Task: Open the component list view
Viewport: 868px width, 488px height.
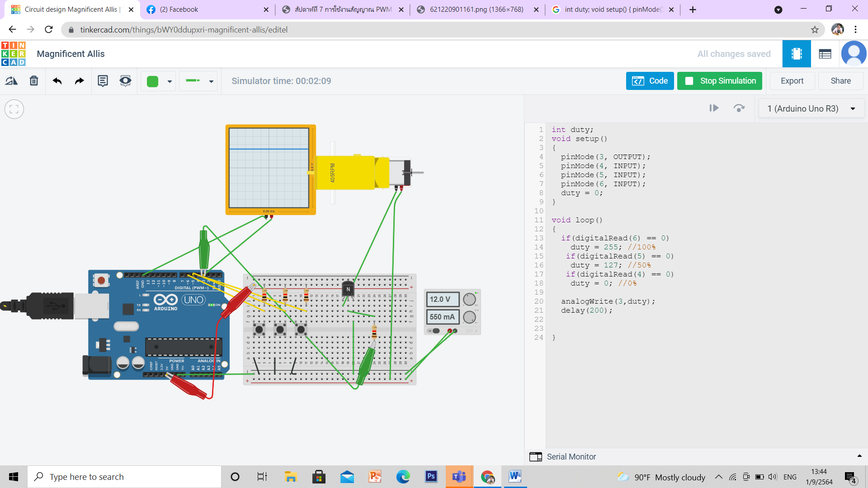Action: (x=825, y=54)
